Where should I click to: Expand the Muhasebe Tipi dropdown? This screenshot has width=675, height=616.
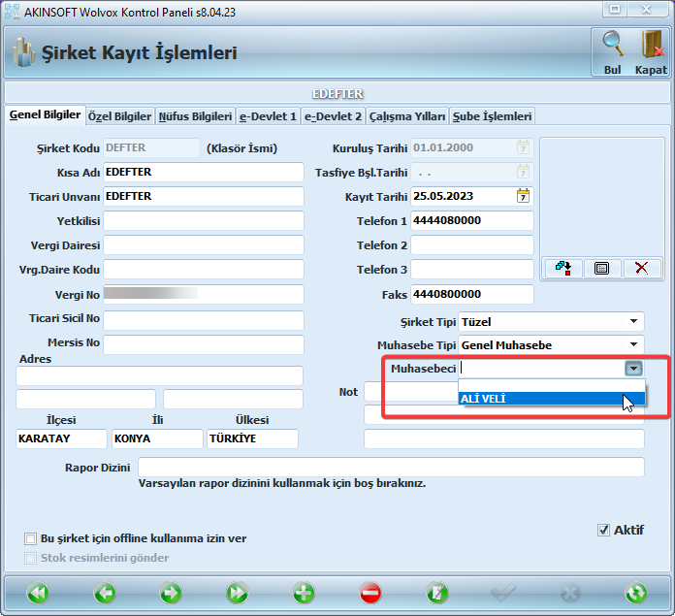click(x=633, y=344)
